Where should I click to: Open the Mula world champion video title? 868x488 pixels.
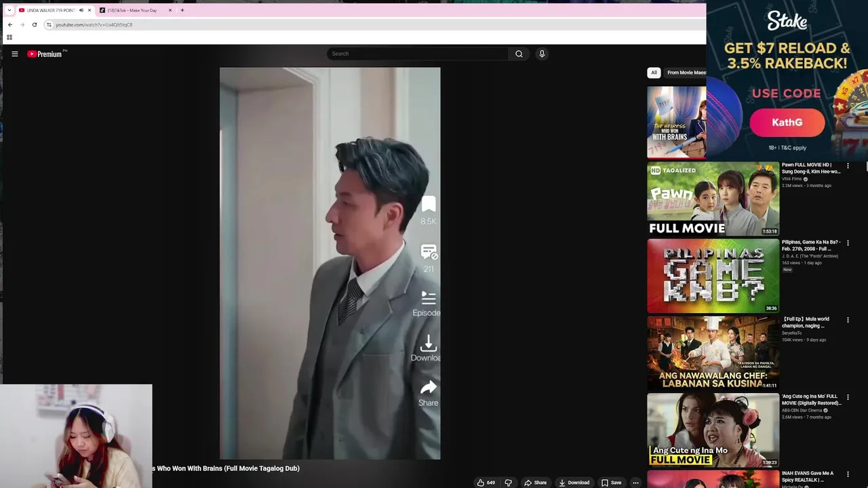pos(807,323)
